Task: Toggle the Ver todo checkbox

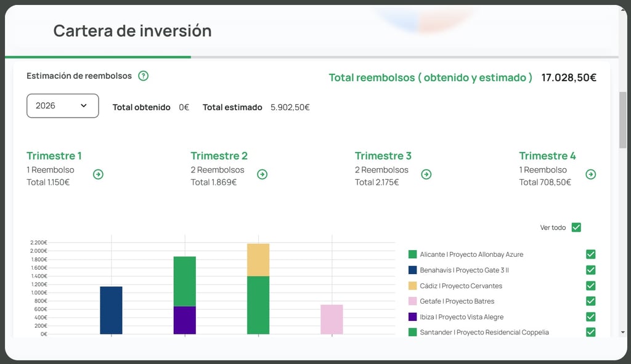Action: tap(576, 227)
